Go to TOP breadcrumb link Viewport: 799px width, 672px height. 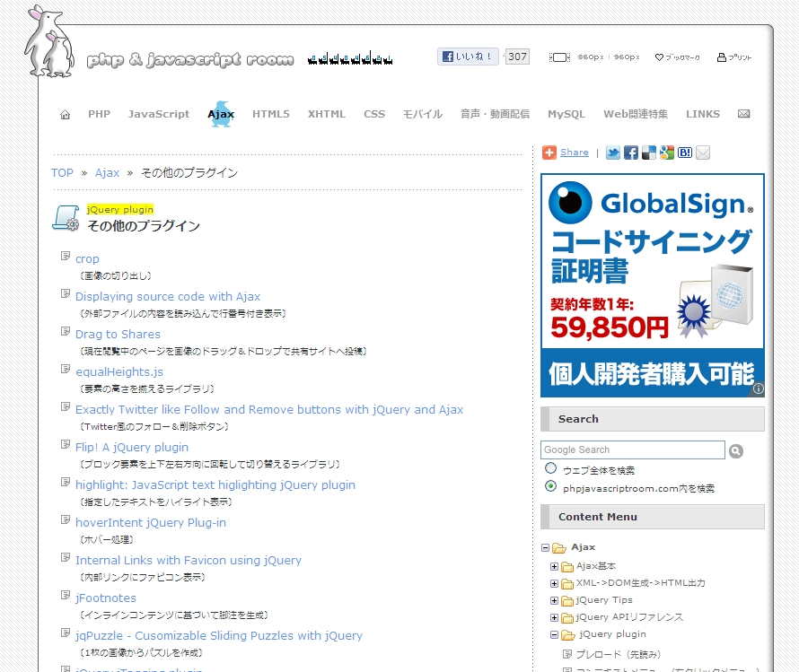62,172
